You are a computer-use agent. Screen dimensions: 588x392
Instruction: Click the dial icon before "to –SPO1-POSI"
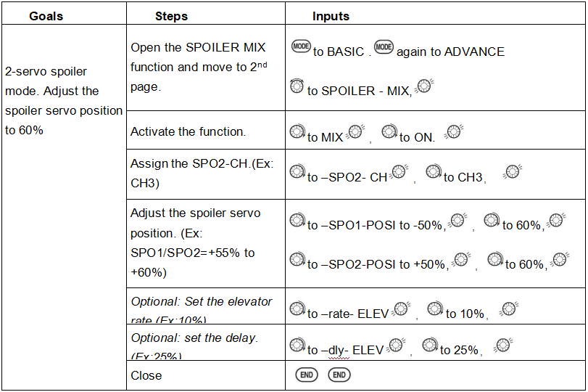[x=297, y=221]
